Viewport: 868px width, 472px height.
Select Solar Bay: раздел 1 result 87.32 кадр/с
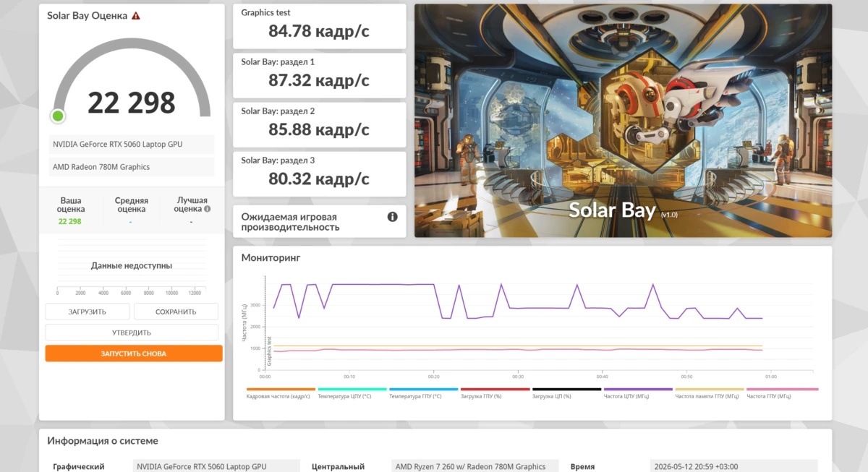click(319, 75)
